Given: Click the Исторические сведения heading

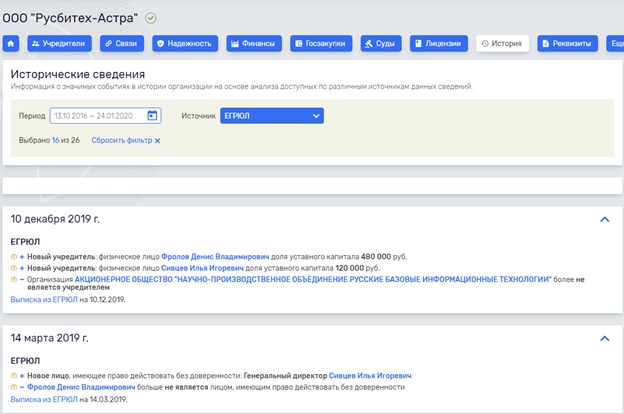Looking at the screenshot, I should coord(78,74).
